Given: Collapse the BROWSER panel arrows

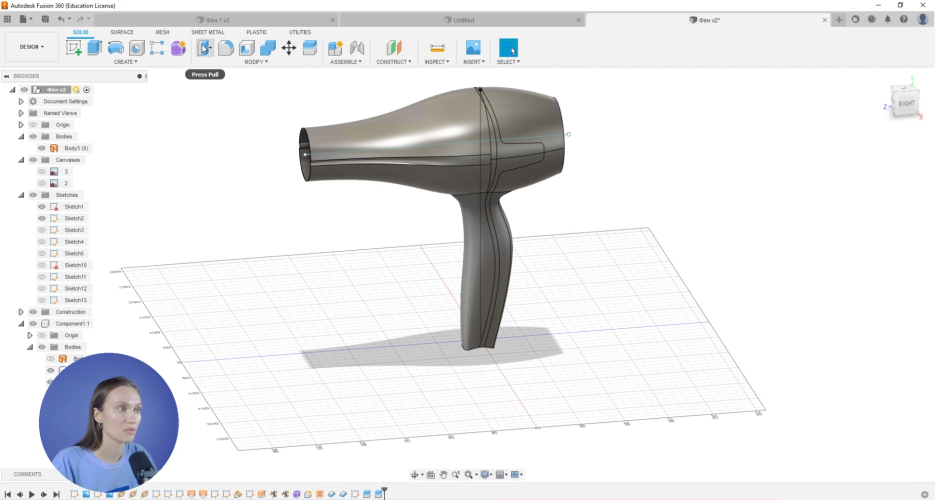Looking at the screenshot, I should [6, 76].
